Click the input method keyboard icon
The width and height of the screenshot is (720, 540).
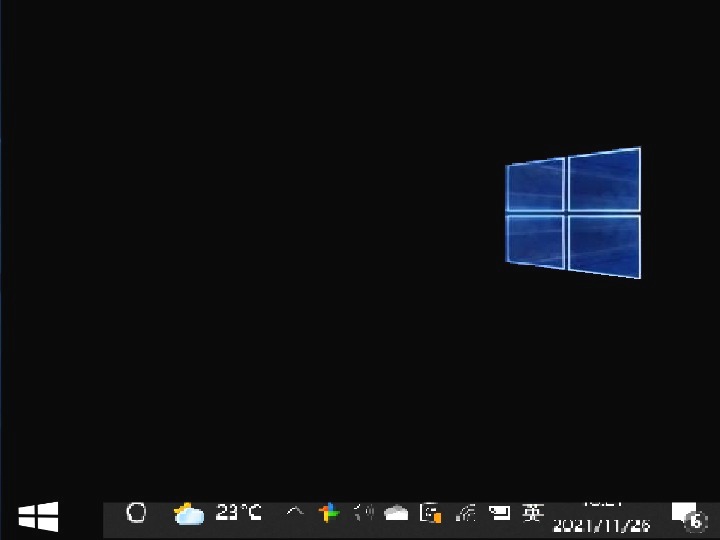499,514
